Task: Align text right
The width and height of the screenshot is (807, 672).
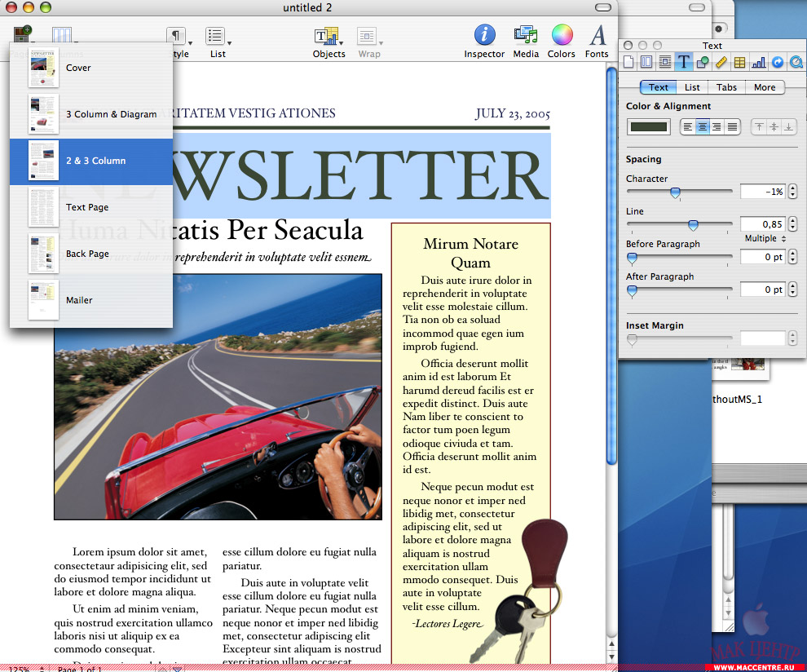Action: pyautogui.click(x=717, y=126)
